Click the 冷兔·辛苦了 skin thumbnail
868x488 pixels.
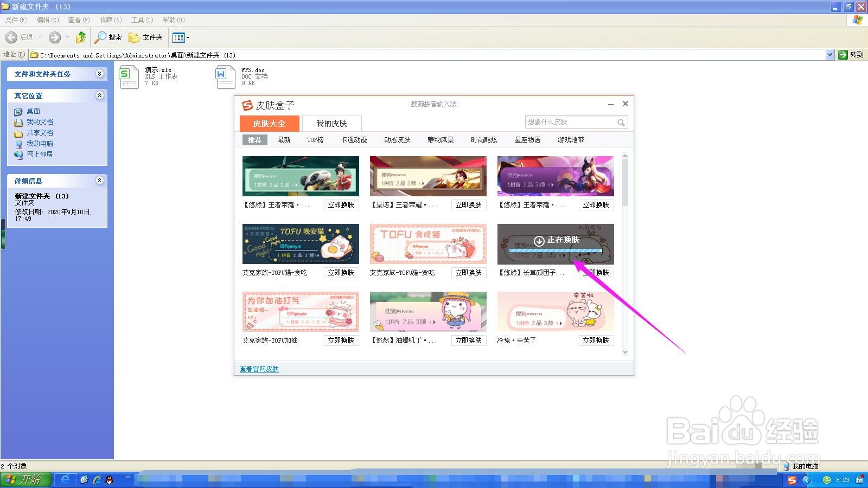click(x=556, y=312)
